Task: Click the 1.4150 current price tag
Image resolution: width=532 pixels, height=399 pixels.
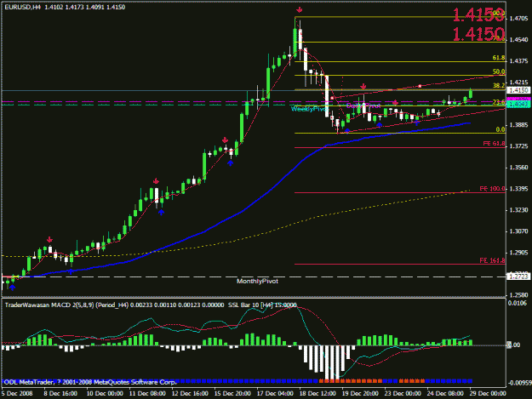Action: [518, 90]
